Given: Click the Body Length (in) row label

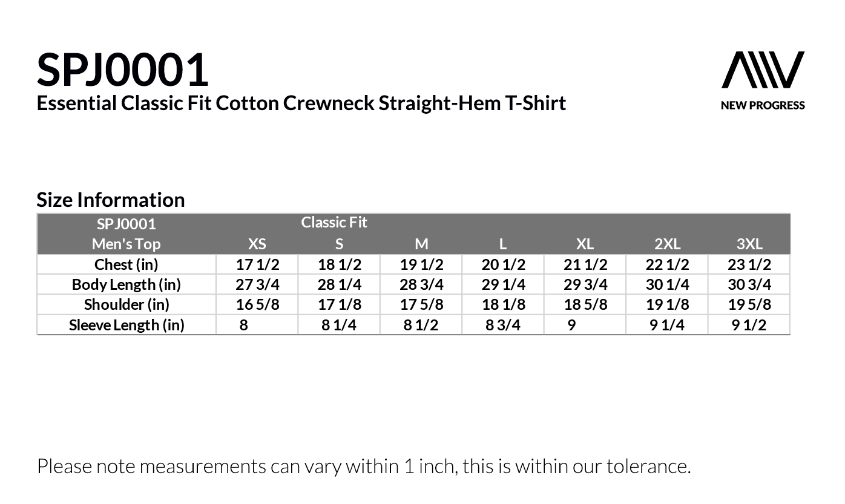Looking at the screenshot, I should (126, 284).
